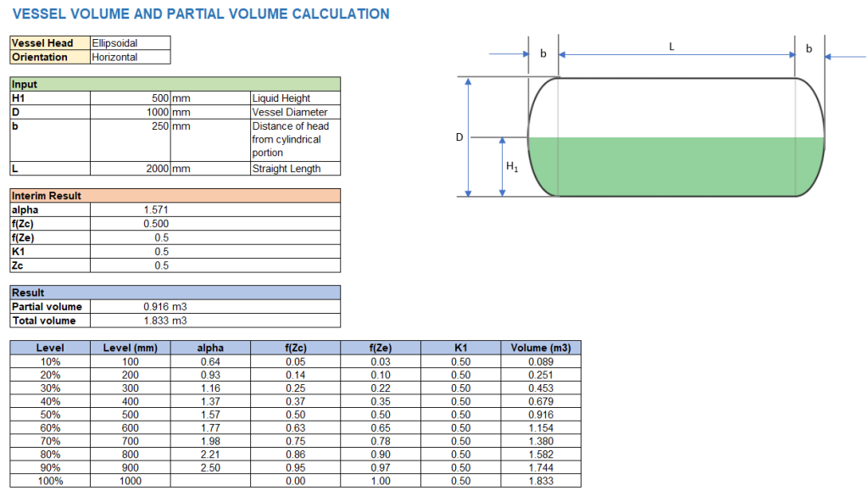Select the 100% level volume of 1.833
868x502 pixels.
(541, 480)
